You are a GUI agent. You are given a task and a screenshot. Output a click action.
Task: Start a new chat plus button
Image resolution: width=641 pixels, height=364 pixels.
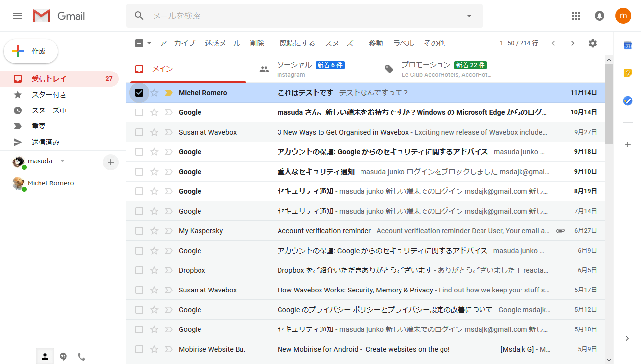[x=111, y=162]
